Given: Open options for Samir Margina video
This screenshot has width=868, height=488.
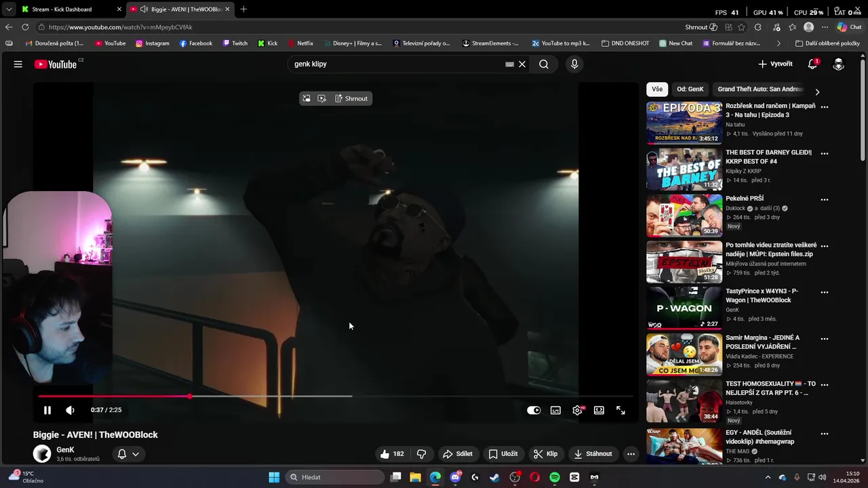Looking at the screenshot, I should click(825, 339).
